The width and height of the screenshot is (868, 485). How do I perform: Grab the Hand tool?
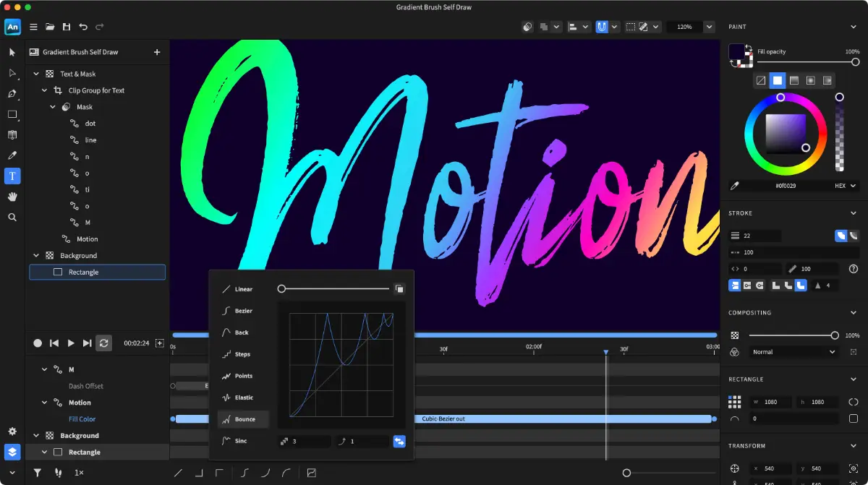click(x=12, y=196)
